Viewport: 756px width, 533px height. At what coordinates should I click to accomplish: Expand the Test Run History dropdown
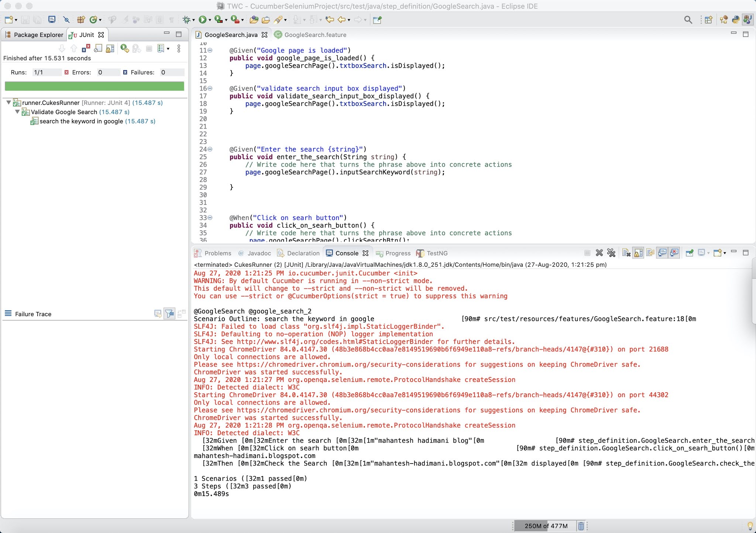[168, 48]
